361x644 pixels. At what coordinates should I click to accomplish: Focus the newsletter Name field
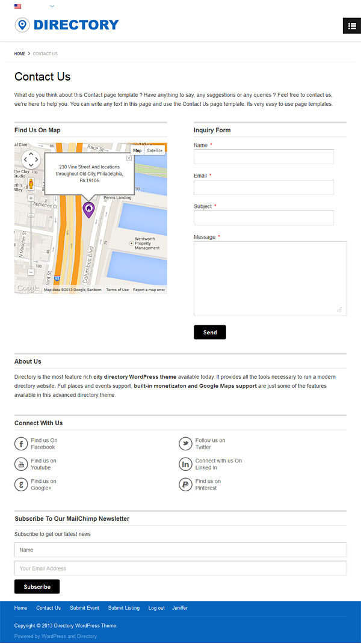(180, 550)
